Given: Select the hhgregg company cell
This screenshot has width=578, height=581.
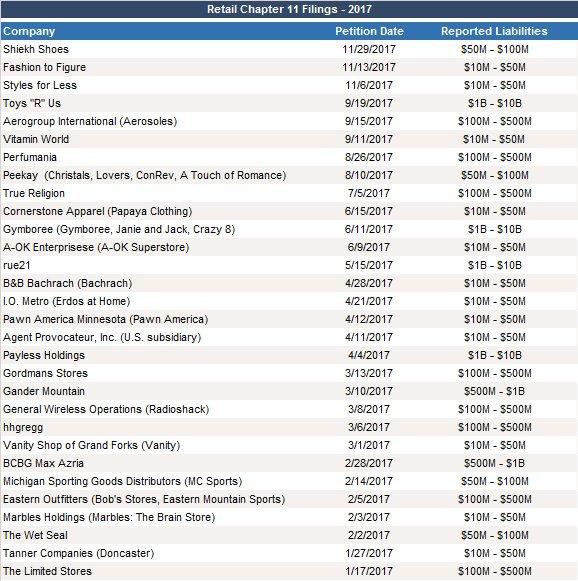Looking at the screenshot, I should point(23,427).
